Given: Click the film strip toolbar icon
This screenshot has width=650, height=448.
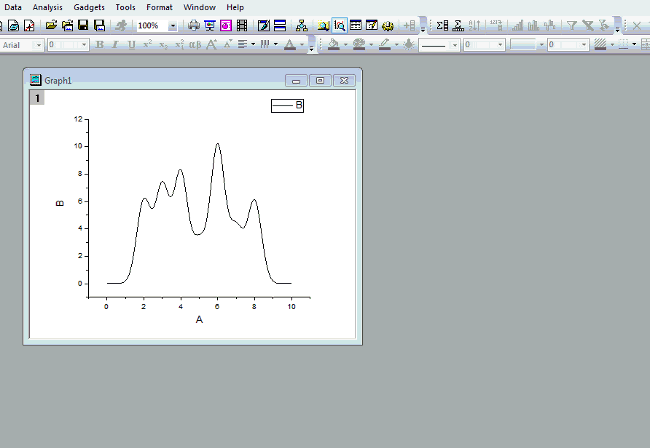Looking at the screenshot, I should (x=241, y=24).
